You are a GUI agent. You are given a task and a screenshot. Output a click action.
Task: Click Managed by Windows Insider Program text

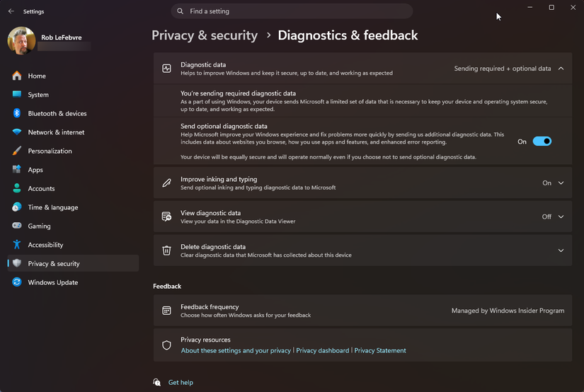pos(508,311)
